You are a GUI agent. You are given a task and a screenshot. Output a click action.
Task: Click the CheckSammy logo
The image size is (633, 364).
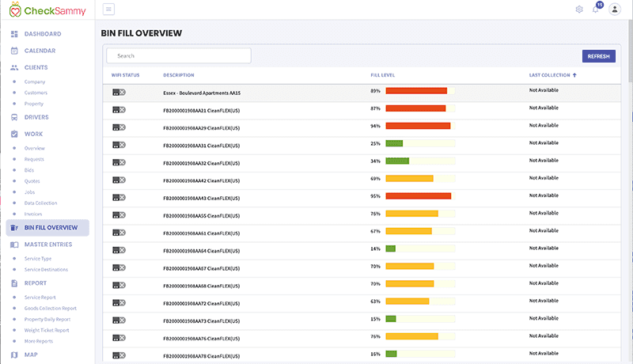[x=46, y=10]
